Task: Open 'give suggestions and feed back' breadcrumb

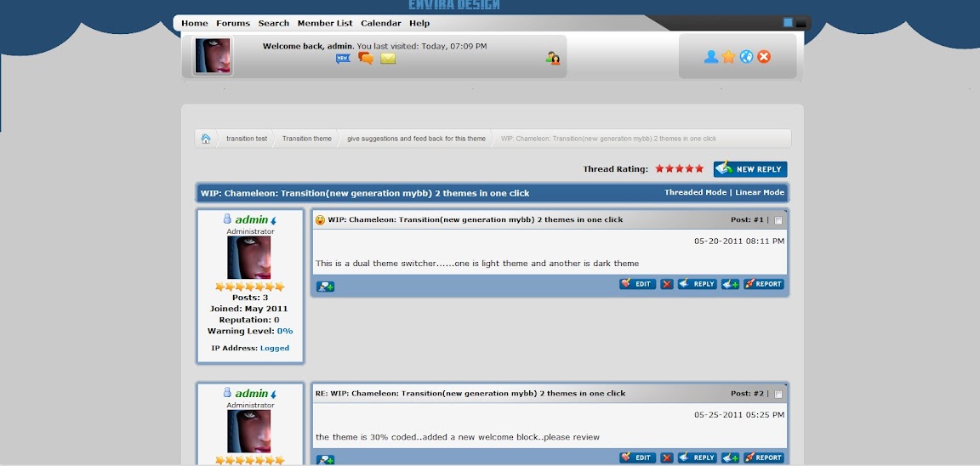Action: (416, 139)
